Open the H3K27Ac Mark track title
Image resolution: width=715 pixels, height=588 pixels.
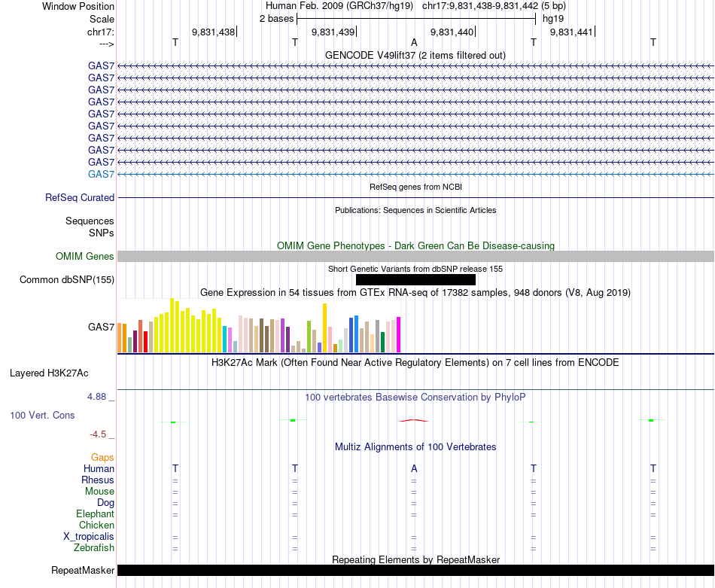click(x=415, y=363)
